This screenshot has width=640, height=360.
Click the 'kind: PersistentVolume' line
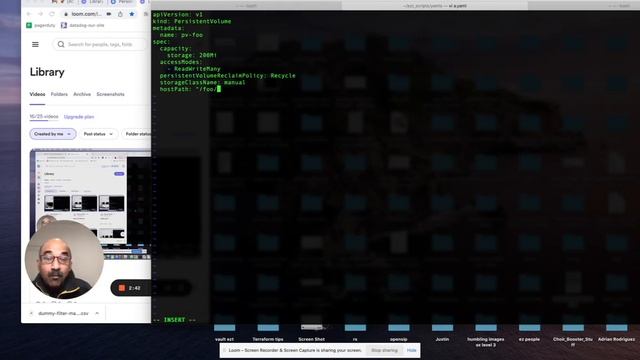tap(192, 21)
